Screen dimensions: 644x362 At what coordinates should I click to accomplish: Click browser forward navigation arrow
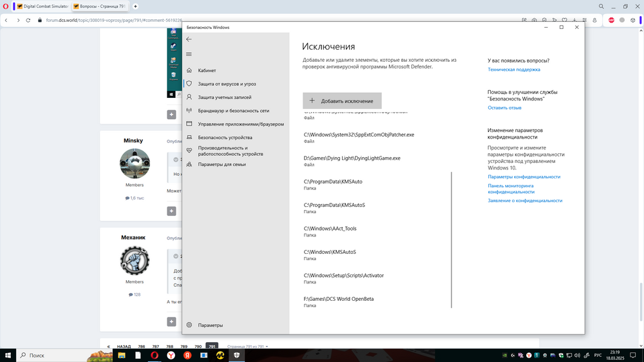click(x=17, y=20)
